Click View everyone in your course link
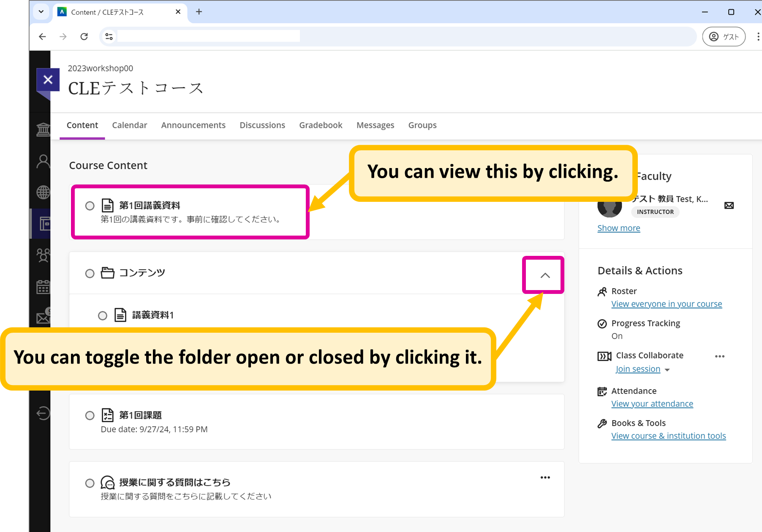762x532 pixels. [x=667, y=304]
